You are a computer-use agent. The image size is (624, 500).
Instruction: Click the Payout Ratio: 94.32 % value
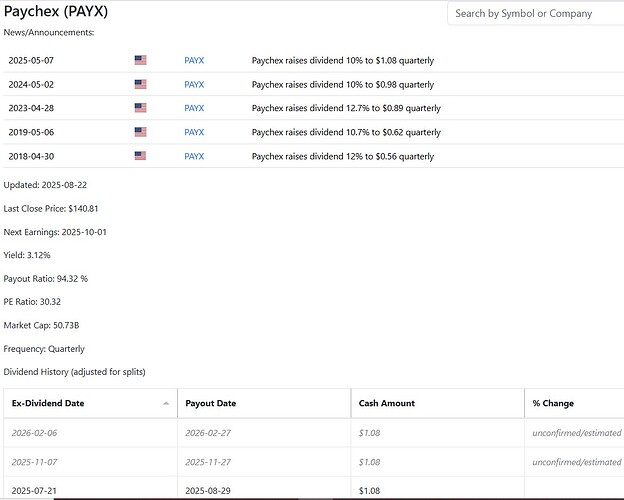[45, 279]
